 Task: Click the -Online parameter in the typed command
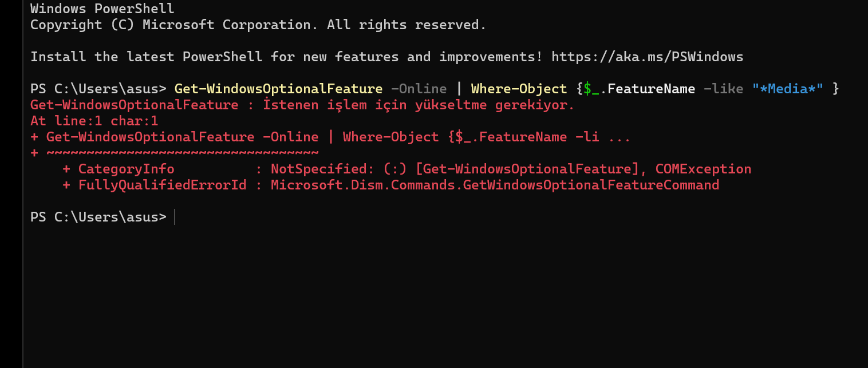coord(419,89)
